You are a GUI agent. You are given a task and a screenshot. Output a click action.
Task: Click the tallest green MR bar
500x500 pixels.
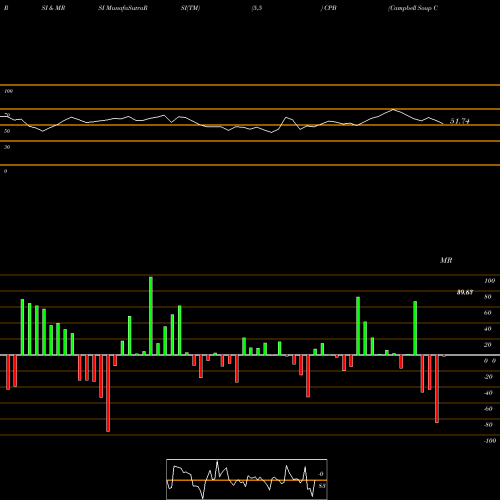[x=151, y=316]
